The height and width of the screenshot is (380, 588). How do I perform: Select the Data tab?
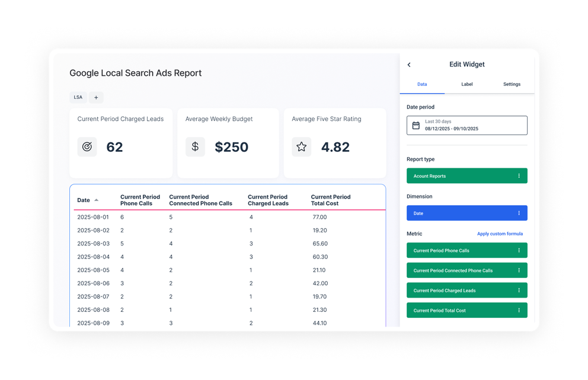422,84
